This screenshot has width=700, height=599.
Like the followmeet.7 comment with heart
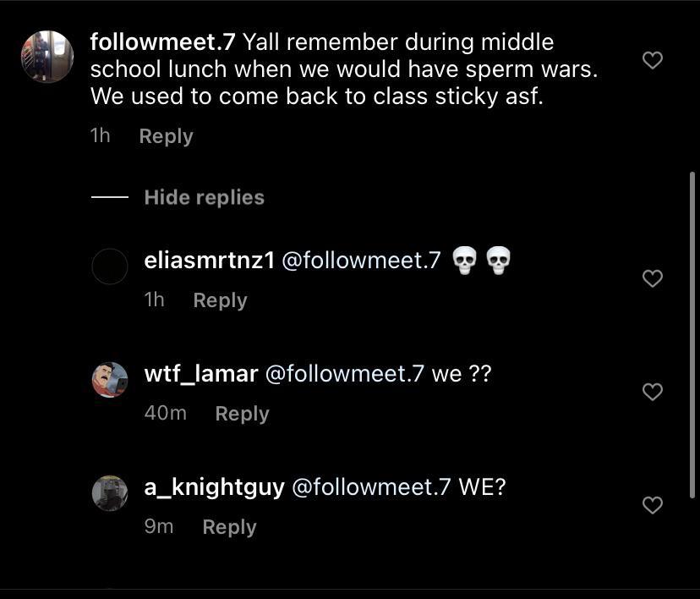tap(652, 61)
